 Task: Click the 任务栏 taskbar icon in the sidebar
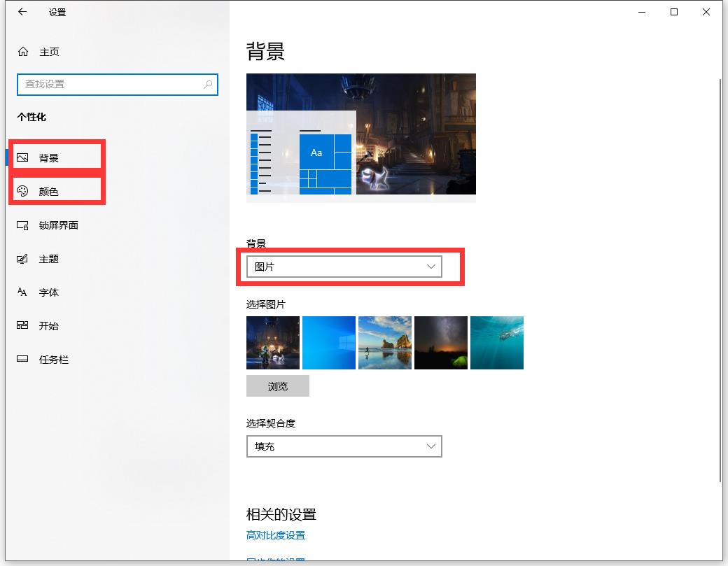click(x=22, y=360)
